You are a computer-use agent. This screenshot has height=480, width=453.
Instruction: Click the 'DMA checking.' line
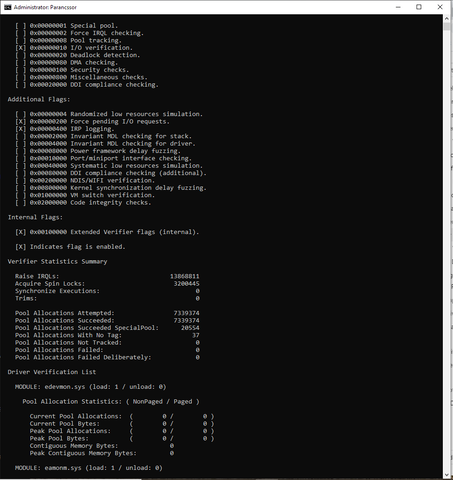coord(67,63)
